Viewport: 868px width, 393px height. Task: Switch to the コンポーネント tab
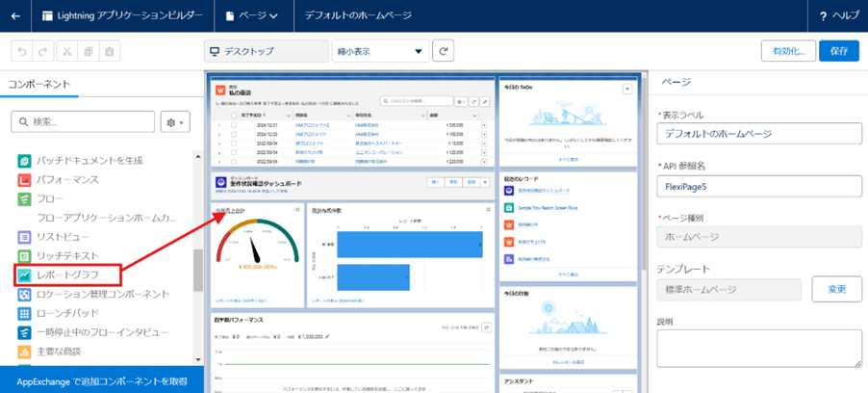click(x=39, y=84)
